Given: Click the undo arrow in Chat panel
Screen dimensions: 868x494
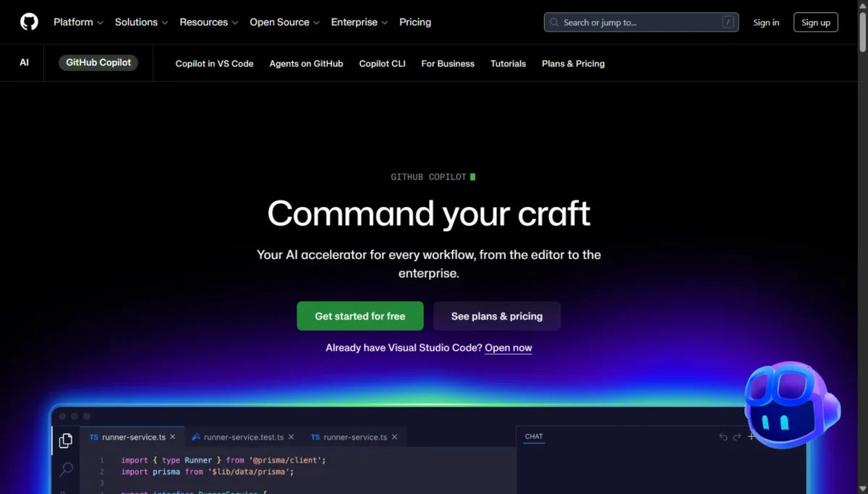Looking at the screenshot, I should pos(723,437).
